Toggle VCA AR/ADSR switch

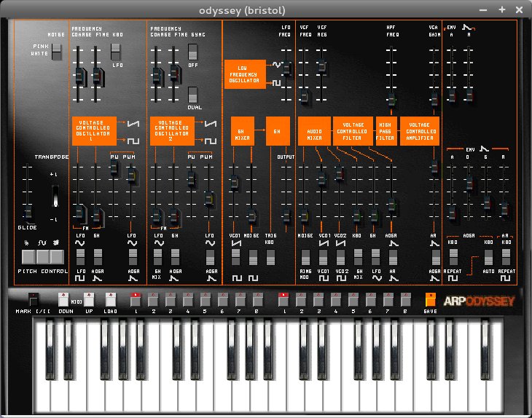pyautogui.click(x=436, y=257)
